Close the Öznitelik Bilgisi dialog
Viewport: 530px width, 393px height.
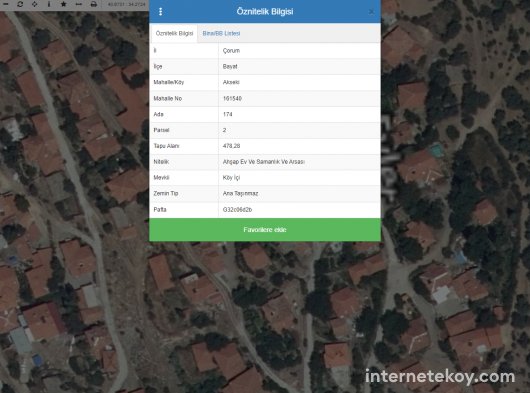(371, 12)
